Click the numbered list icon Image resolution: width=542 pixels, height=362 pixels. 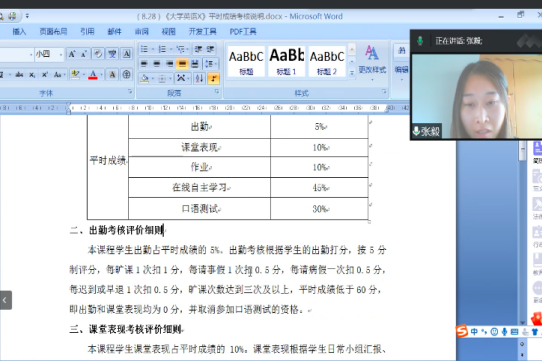tap(162, 49)
